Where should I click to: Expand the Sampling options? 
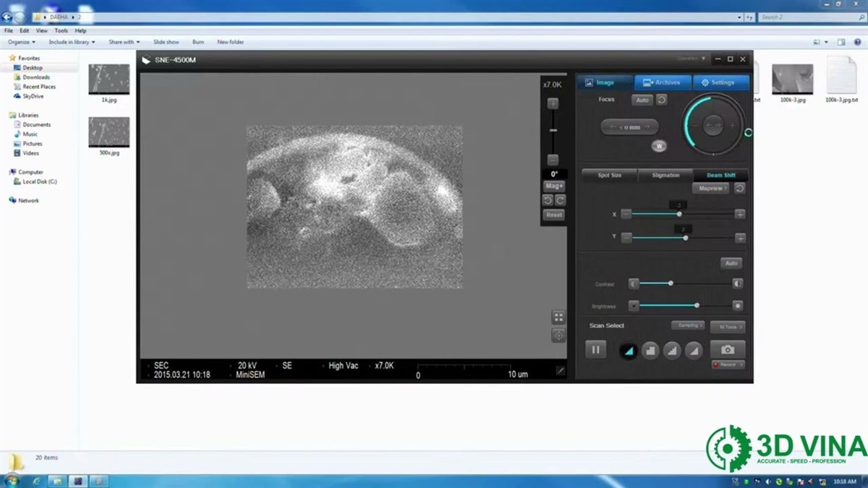(x=687, y=325)
